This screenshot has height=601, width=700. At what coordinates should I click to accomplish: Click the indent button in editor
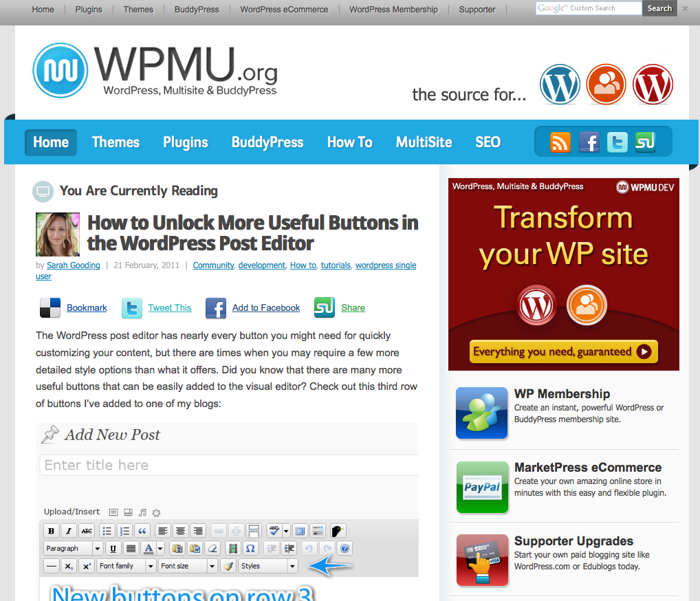tap(289, 548)
